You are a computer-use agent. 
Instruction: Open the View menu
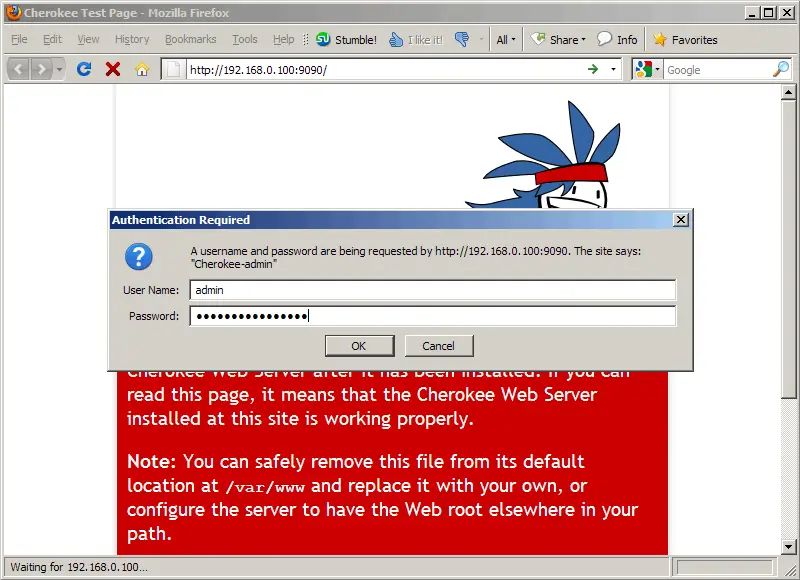(x=88, y=39)
